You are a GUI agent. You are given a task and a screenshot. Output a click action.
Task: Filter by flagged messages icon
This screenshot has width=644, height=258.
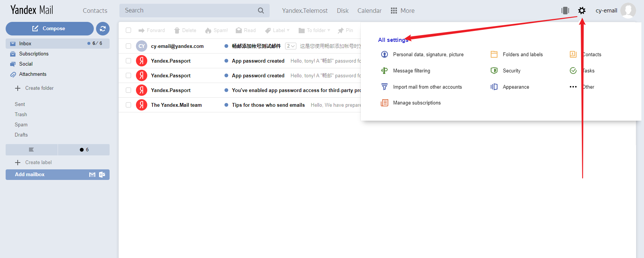[x=32, y=150]
